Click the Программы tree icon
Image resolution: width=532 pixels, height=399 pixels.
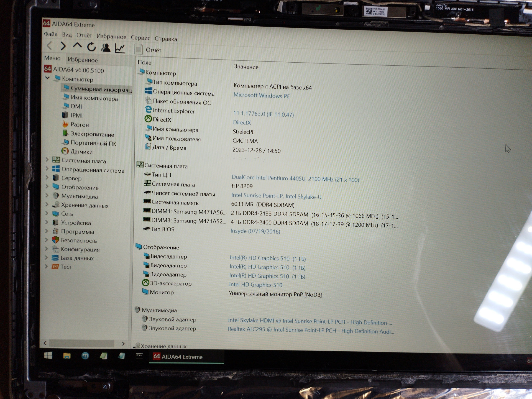coord(55,231)
